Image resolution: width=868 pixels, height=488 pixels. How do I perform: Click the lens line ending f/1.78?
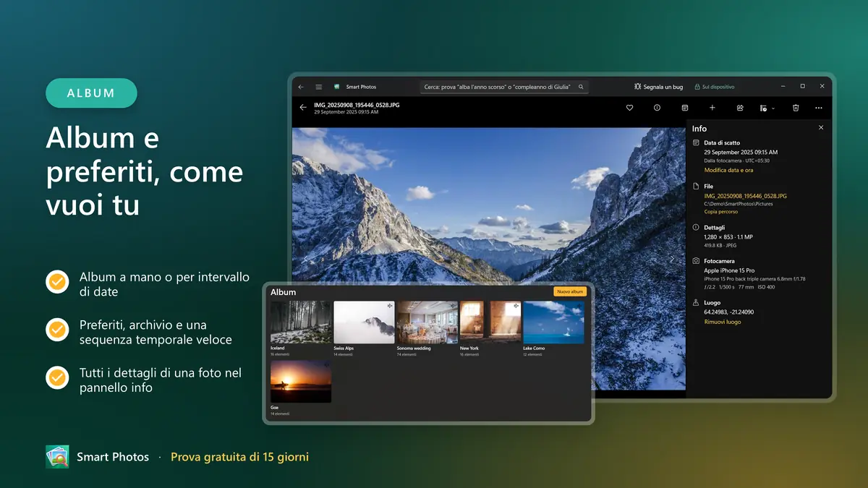pos(754,278)
